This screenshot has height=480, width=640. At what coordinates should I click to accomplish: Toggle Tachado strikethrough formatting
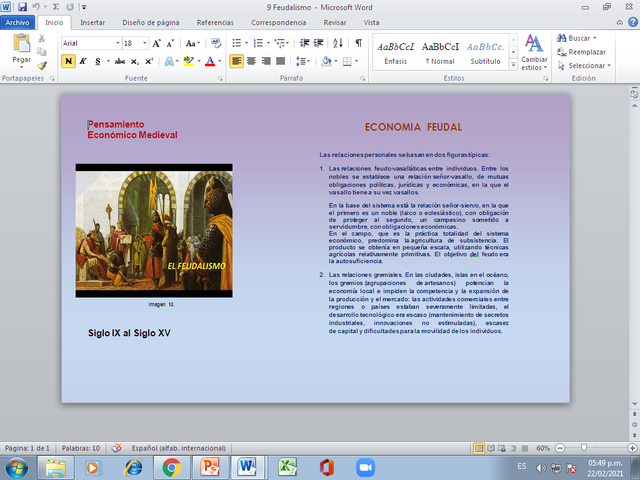[x=120, y=62]
